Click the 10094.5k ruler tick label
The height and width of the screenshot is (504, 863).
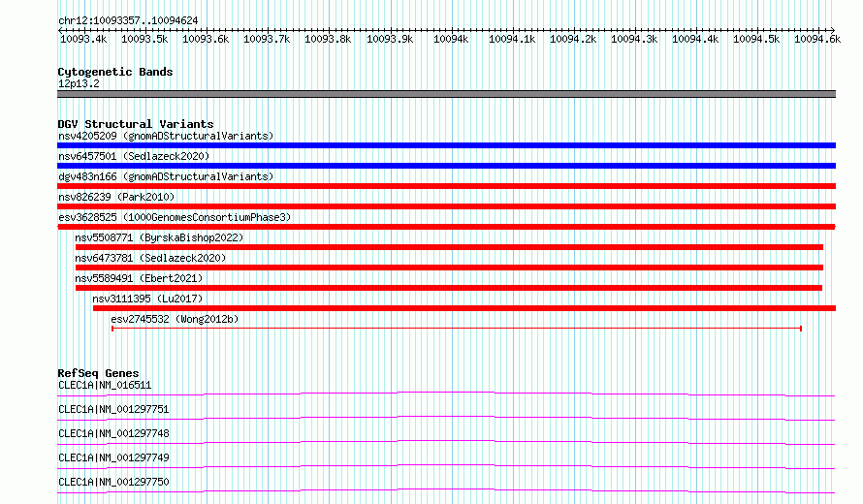point(756,39)
